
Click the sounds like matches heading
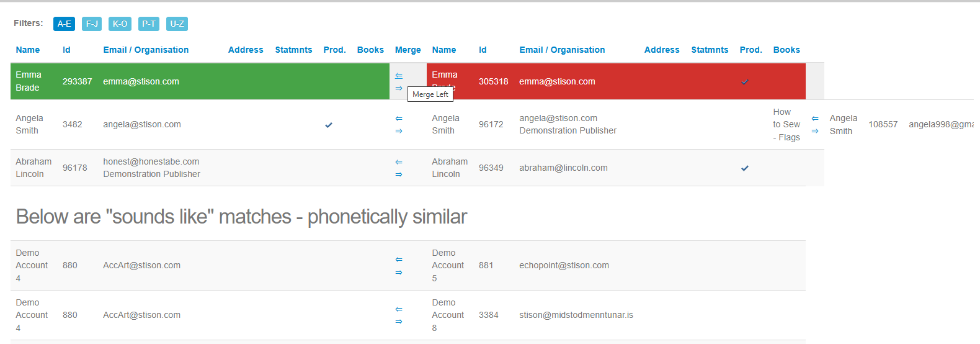click(241, 217)
